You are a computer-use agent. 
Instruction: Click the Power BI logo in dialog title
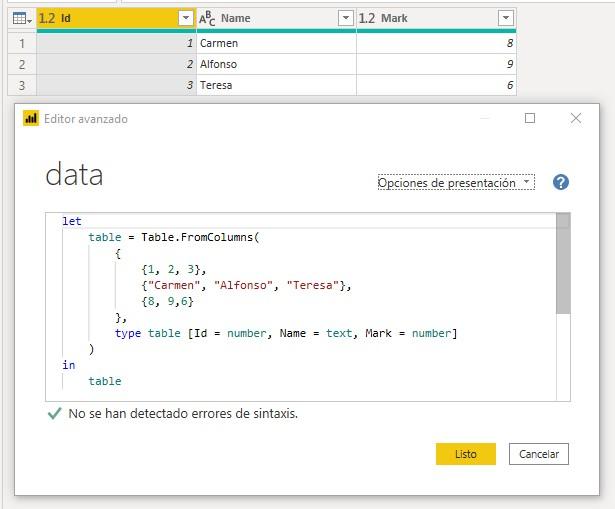coord(31,119)
